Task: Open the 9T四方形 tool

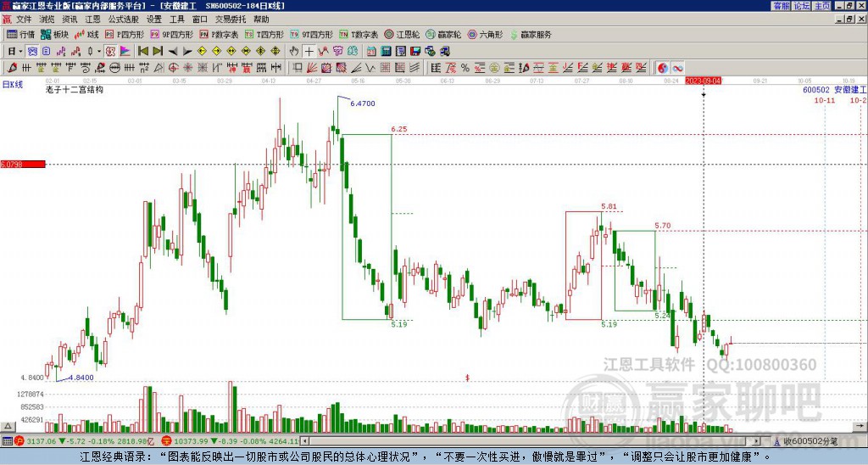Action: point(312,34)
